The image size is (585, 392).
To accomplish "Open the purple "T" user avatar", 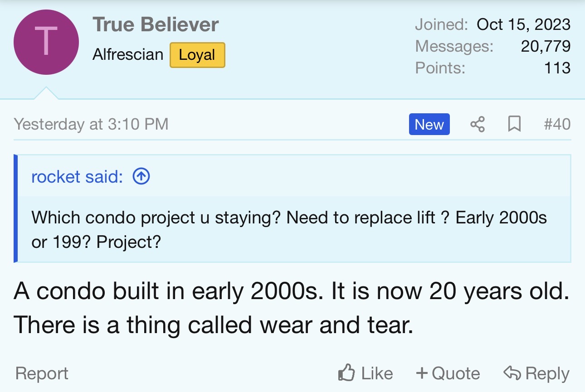I will point(46,42).
